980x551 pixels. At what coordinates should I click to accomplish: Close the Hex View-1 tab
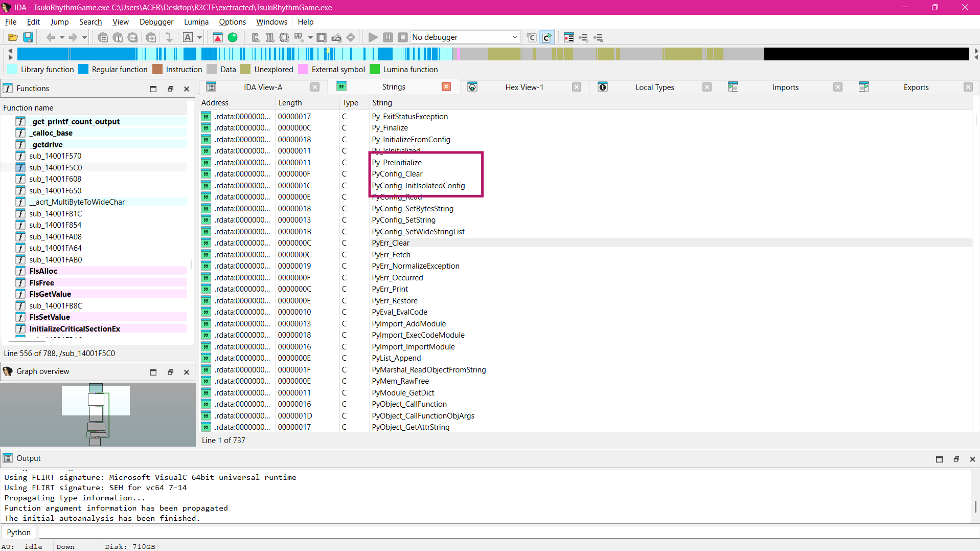[577, 87]
